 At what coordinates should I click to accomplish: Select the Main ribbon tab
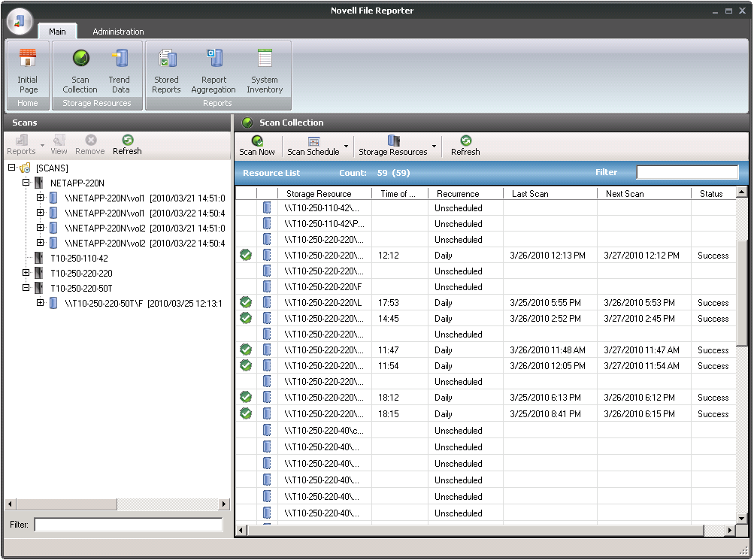click(x=57, y=32)
